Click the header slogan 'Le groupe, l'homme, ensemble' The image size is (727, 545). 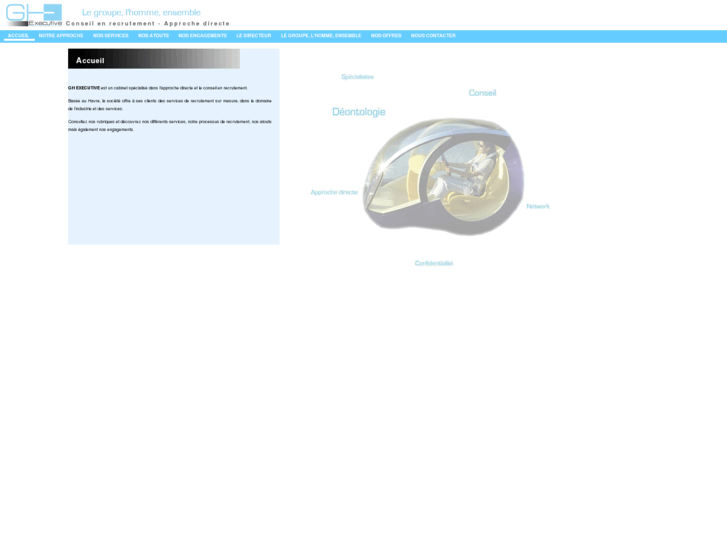pyautogui.click(x=141, y=13)
